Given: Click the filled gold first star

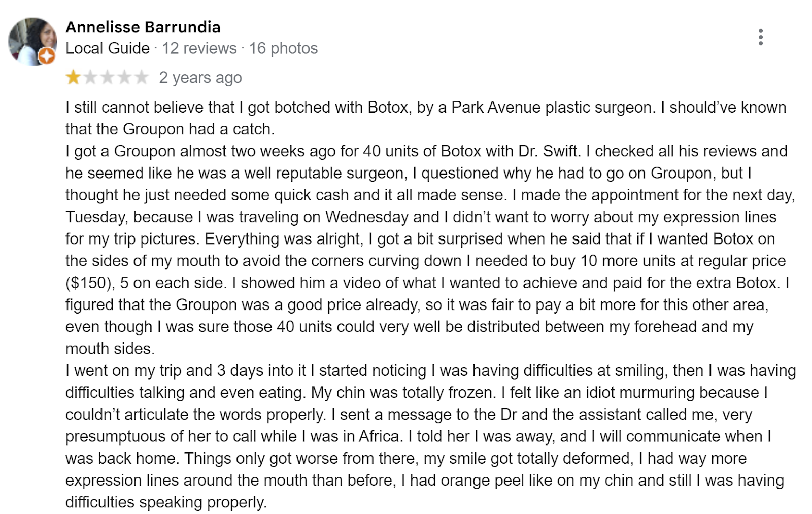Looking at the screenshot, I should 73,77.
